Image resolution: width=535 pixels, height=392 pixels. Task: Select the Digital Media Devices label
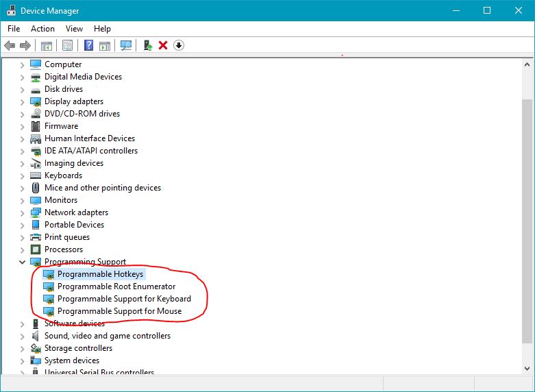point(84,77)
